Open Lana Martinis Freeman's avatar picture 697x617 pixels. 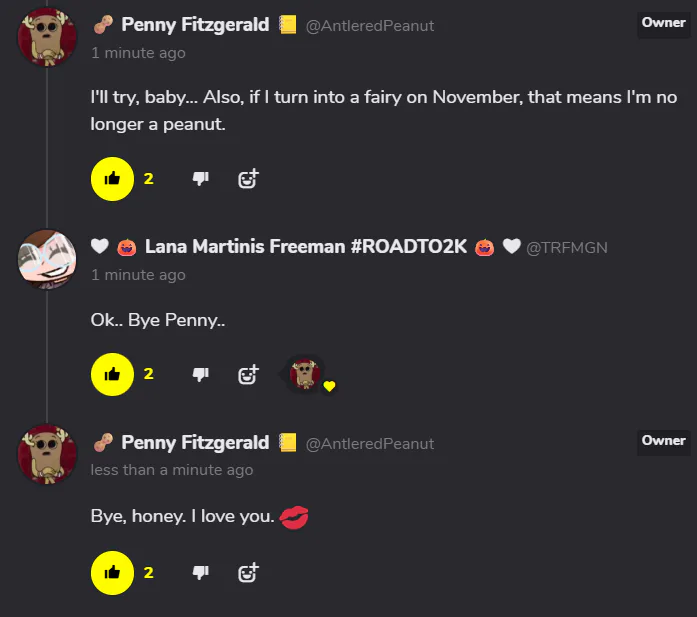47,258
